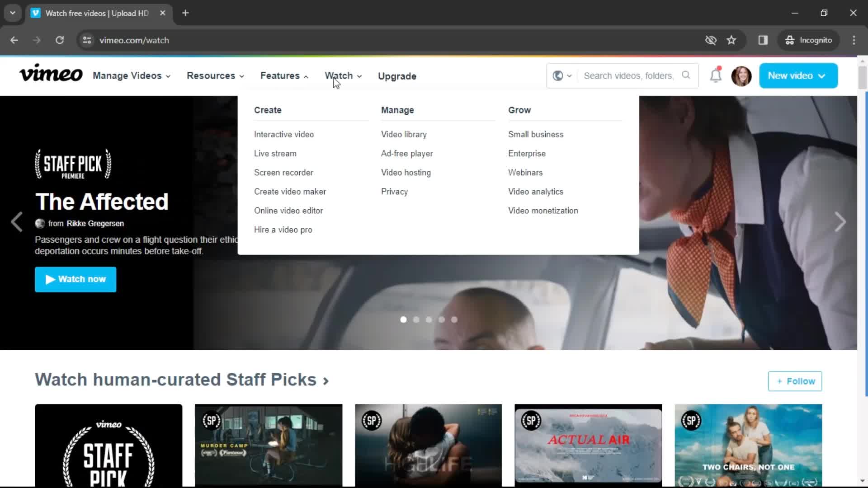The width and height of the screenshot is (868, 488).
Task: Open Video monetization
Action: coord(543,211)
